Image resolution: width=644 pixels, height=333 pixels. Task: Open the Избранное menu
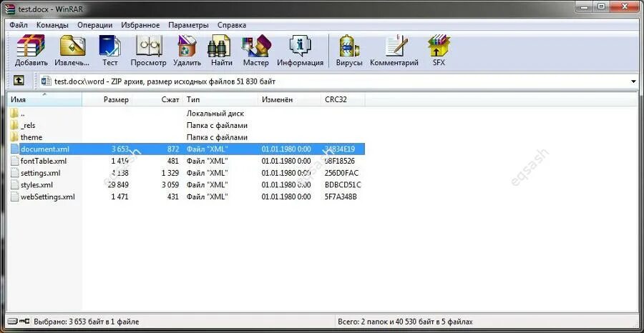[x=140, y=25]
